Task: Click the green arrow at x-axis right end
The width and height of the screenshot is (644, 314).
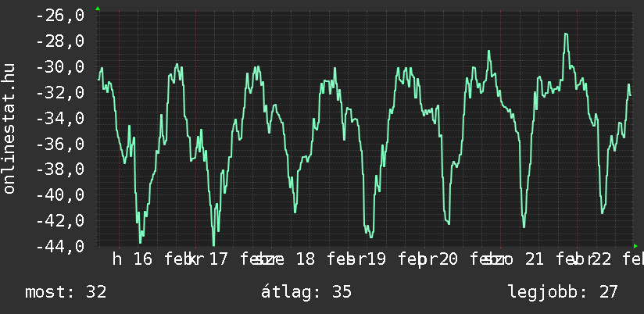Action: 635,246
